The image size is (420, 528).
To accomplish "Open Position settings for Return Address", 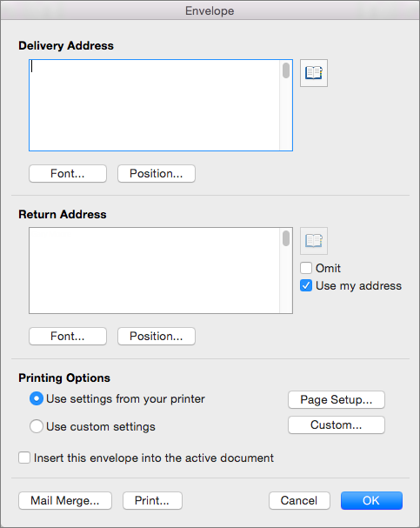I will [157, 336].
